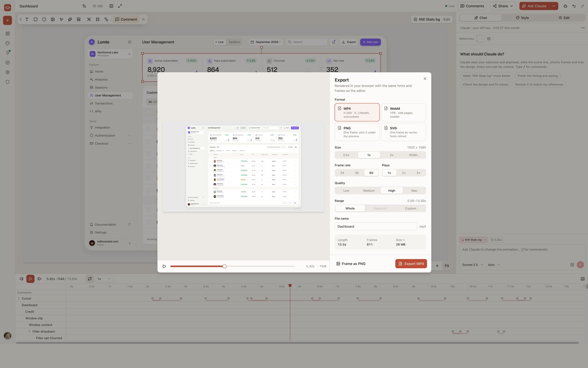
Task: Click the red timeline playhead marker
Action: (290, 285)
